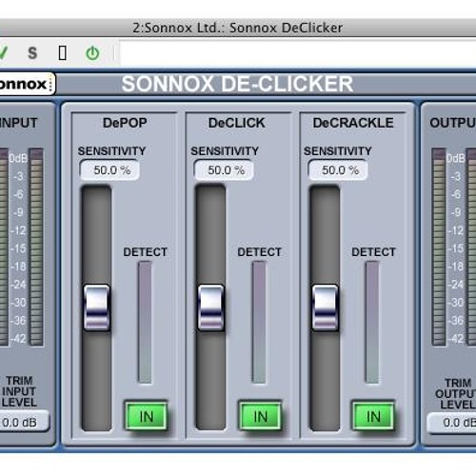Click the Sonnox logo badge
Image resolution: width=476 pixels, height=476 pixels.
click(x=27, y=84)
